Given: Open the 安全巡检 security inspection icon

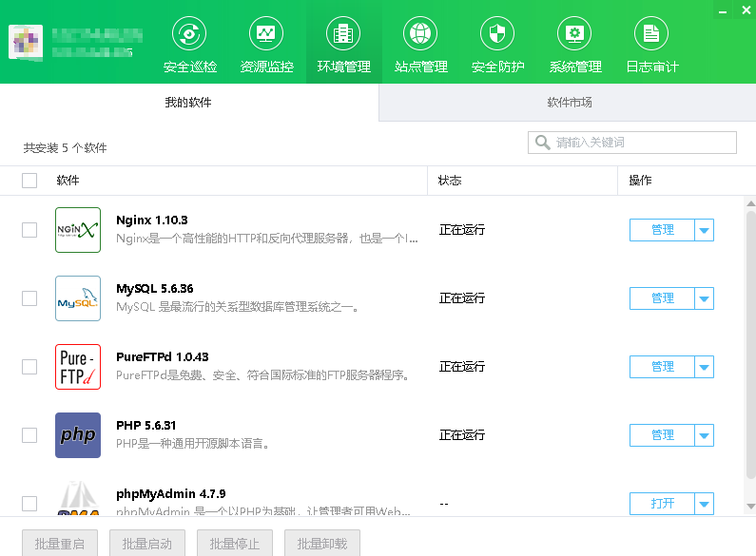Looking at the screenshot, I should pos(189,33).
